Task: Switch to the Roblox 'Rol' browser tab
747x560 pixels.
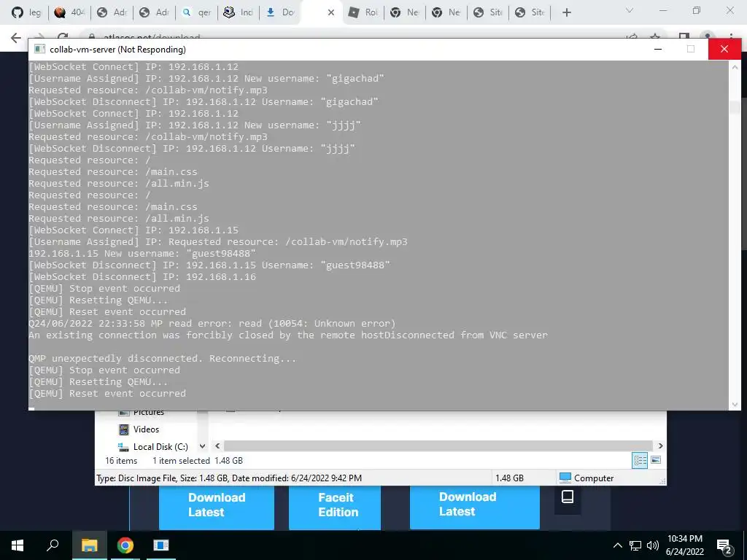Action: pos(363,12)
